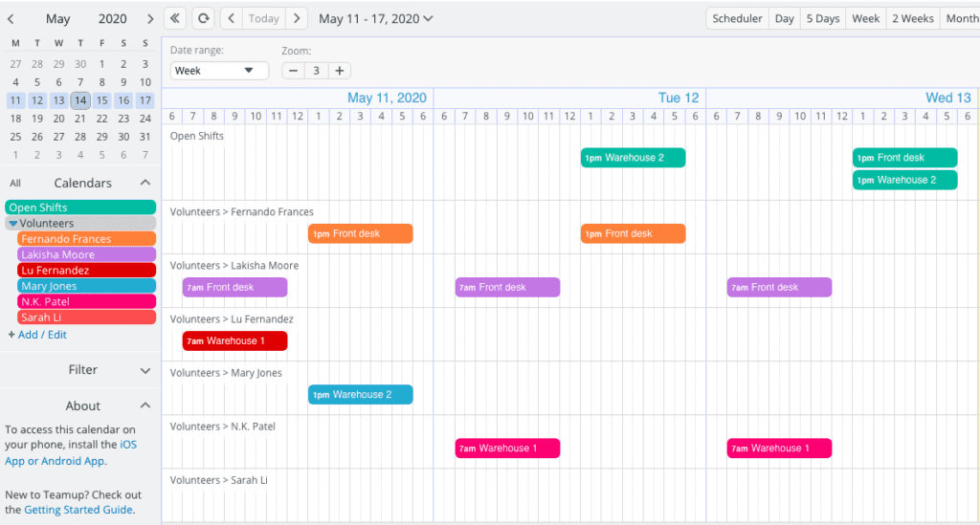Go to previous week with left arrow
980x525 pixels.
(x=231, y=18)
